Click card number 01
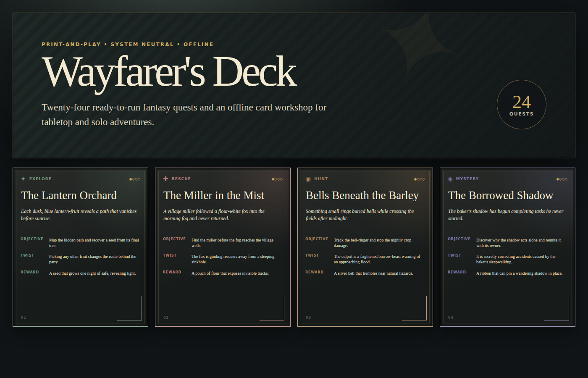 tap(24, 318)
